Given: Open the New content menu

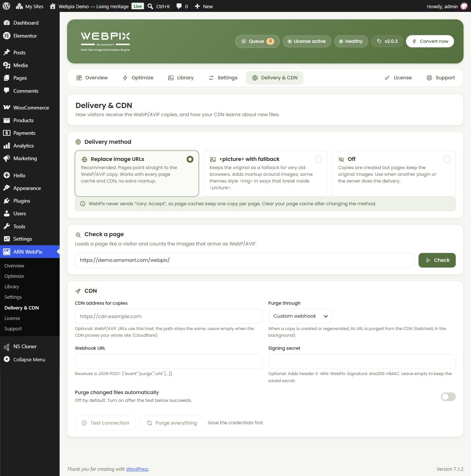Looking at the screenshot, I should tap(203, 6).
